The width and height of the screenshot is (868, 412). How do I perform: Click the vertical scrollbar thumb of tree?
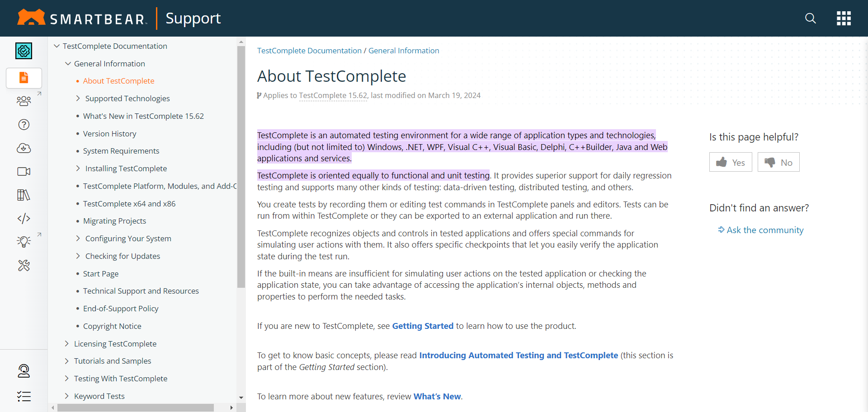(241, 167)
